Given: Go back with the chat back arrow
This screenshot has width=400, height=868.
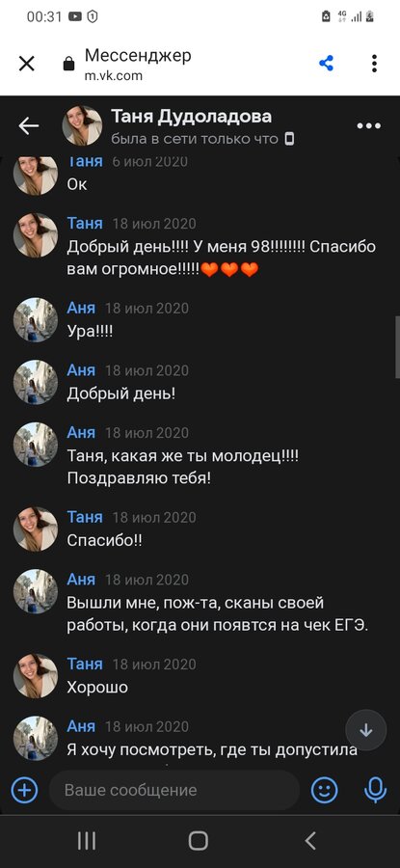Looking at the screenshot, I should pos(28,126).
